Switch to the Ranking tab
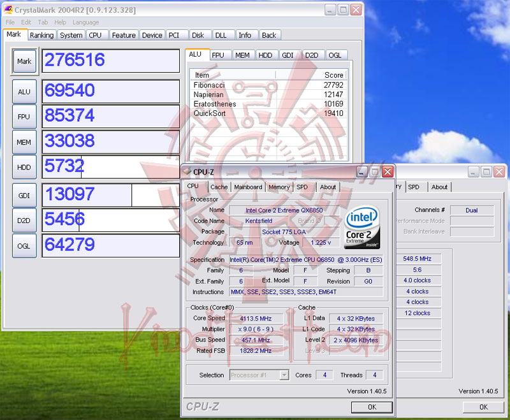This screenshot has width=510, height=420. (41, 35)
